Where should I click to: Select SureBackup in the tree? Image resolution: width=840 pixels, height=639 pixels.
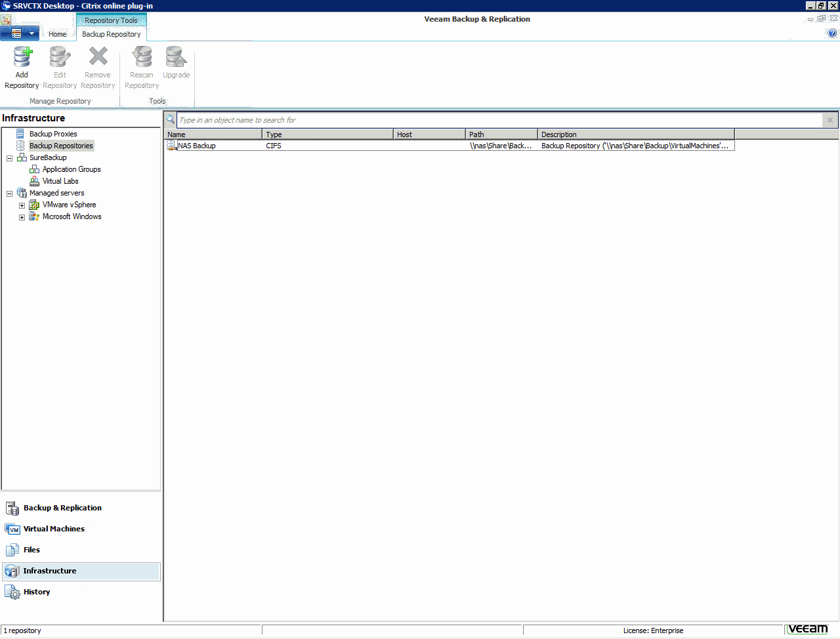pyautogui.click(x=48, y=157)
